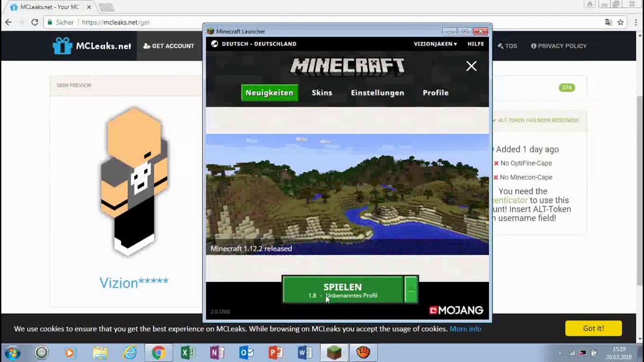Bookmark this page with the star icon
Image resolution: width=644 pixels, height=362 pixels.
coord(620,22)
